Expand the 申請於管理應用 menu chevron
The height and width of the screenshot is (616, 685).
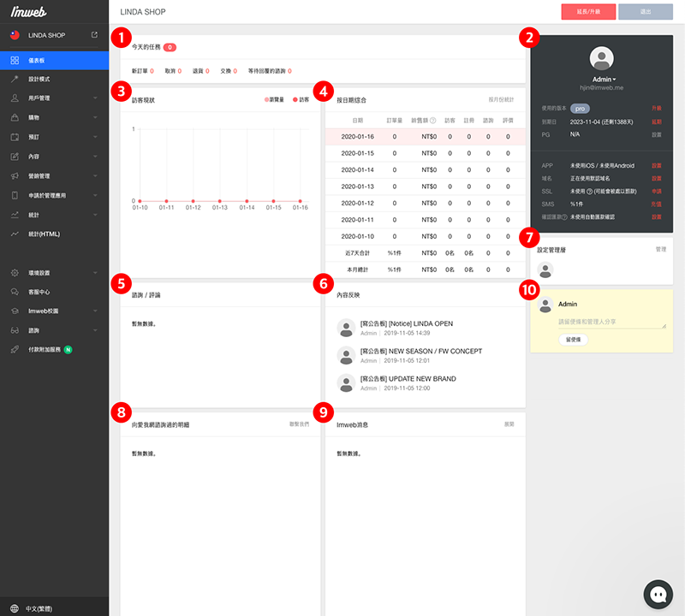[x=95, y=195]
